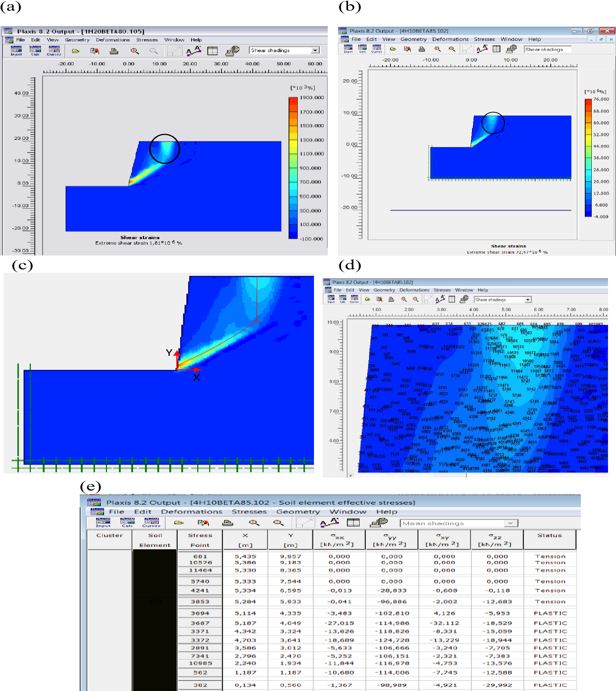
Task: Click the Input program icon in the 1H20BETA80.105 window
Action: tap(16, 50)
